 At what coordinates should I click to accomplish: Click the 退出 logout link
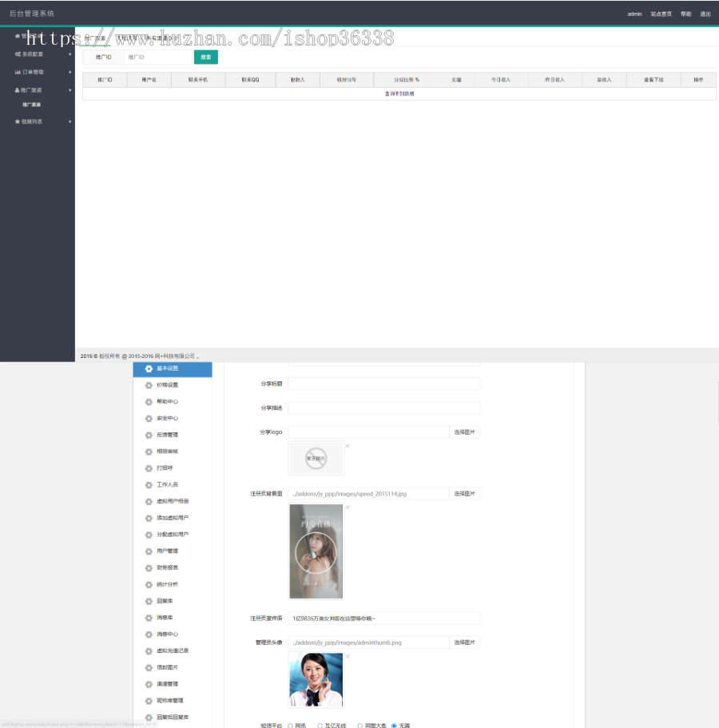(x=705, y=14)
